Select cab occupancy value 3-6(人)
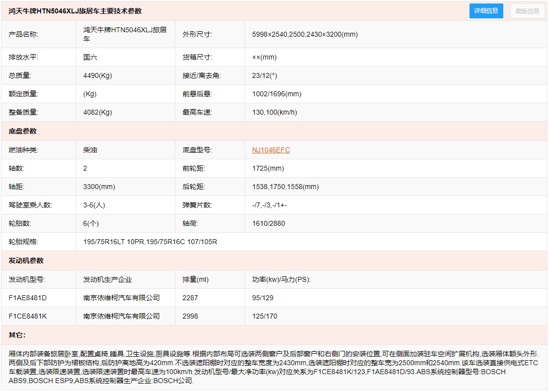This screenshot has height=392, width=549. pyautogui.click(x=94, y=205)
